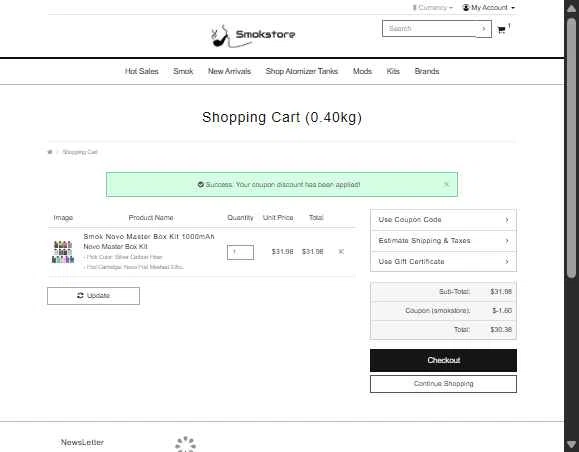Expand Use Gift Certificate panel
The height and width of the screenshot is (452, 579).
[x=443, y=261]
